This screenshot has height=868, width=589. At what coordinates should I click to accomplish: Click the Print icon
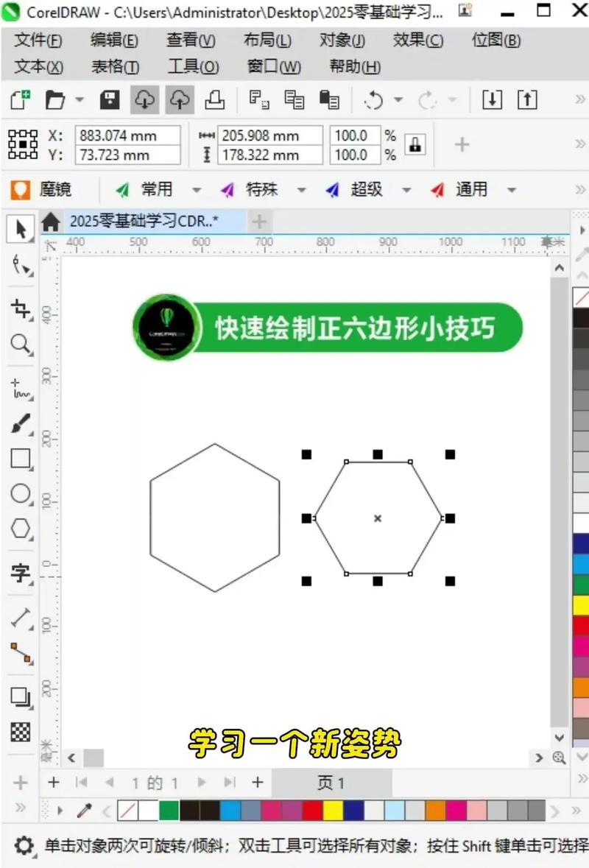(215, 99)
